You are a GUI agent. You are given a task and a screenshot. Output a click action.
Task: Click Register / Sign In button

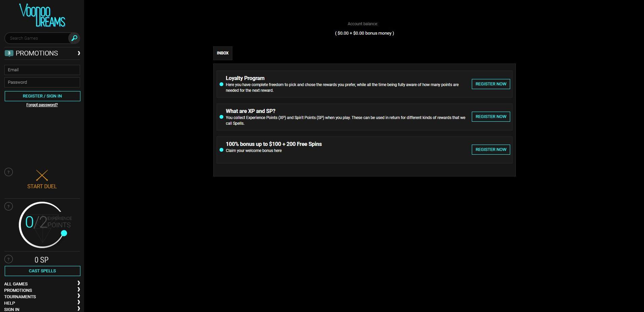pyautogui.click(x=42, y=96)
